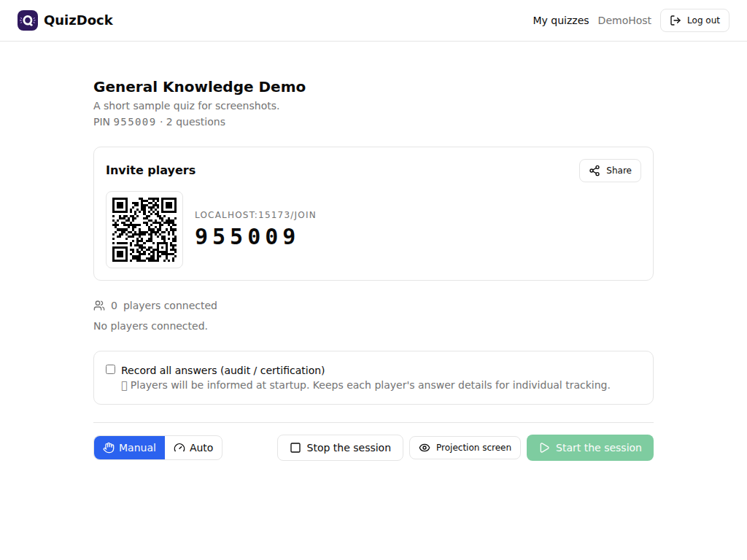
Task: Click the QuizDock brand name
Action: (79, 20)
